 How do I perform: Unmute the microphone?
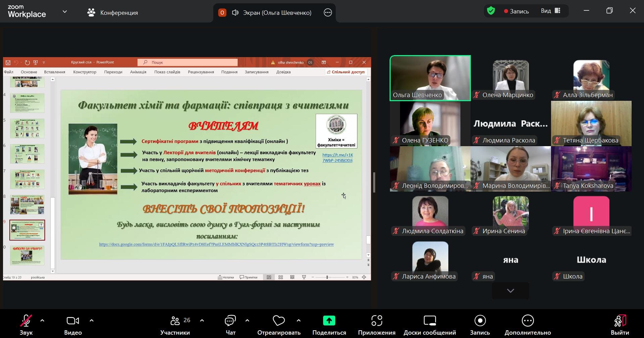point(26,325)
